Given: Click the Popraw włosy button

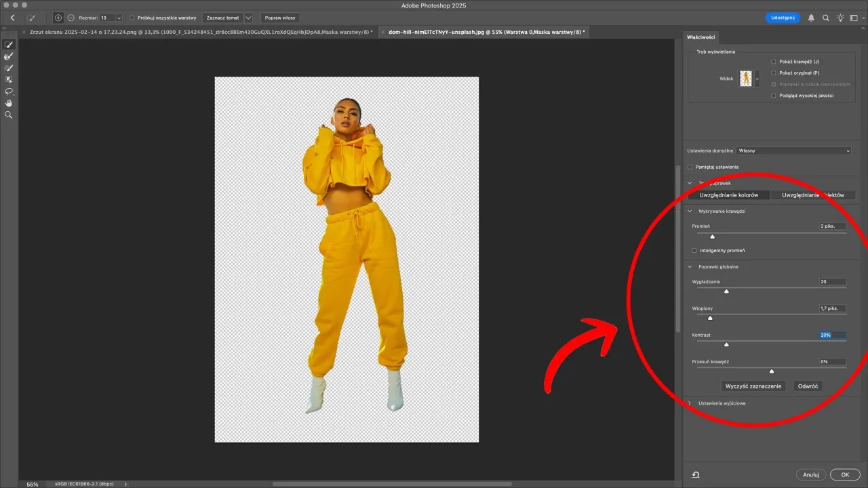Looking at the screenshot, I should pos(280,18).
